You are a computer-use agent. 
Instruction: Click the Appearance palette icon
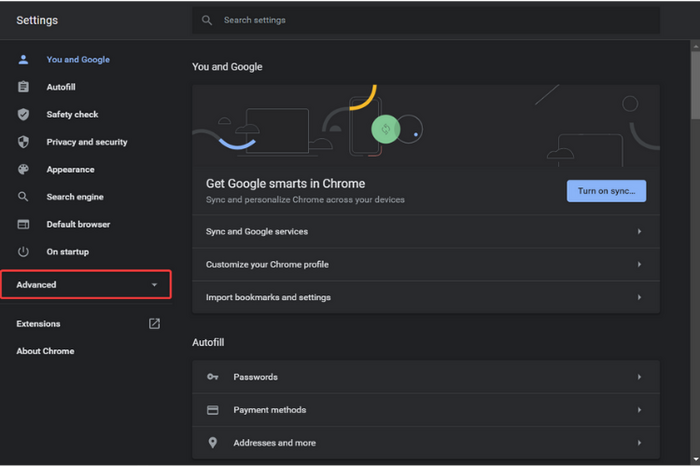click(23, 169)
